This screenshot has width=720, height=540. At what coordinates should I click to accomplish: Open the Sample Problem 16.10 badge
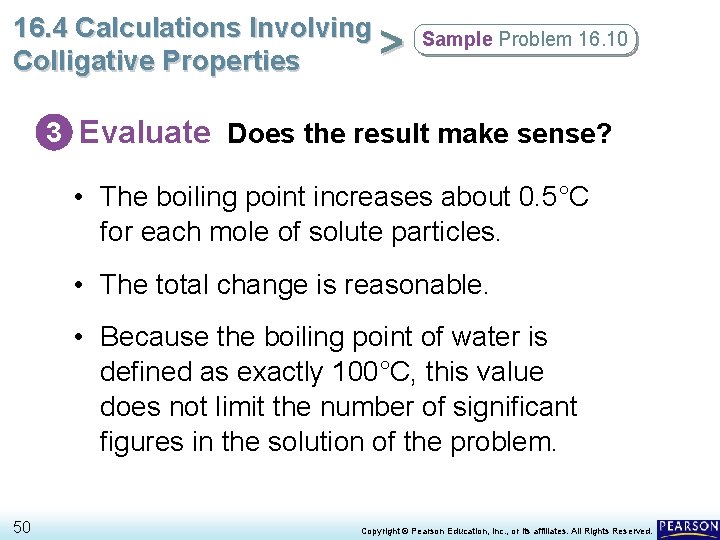526,40
